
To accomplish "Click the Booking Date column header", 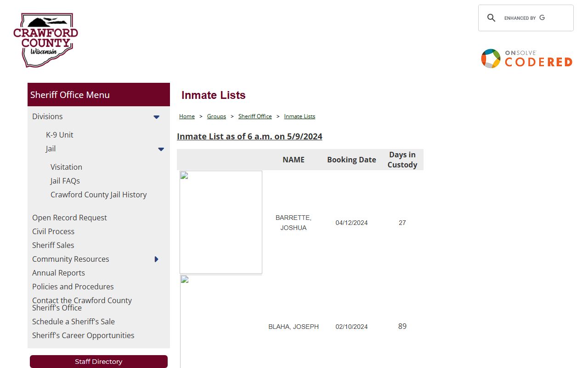I will (351, 160).
